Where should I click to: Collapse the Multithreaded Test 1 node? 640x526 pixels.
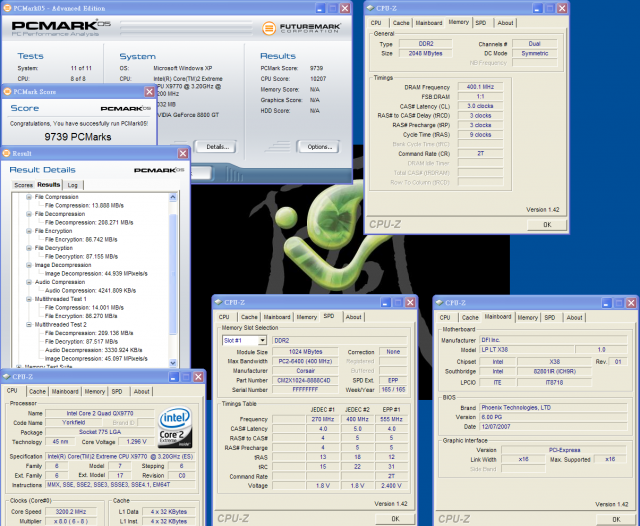pos(29,299)
